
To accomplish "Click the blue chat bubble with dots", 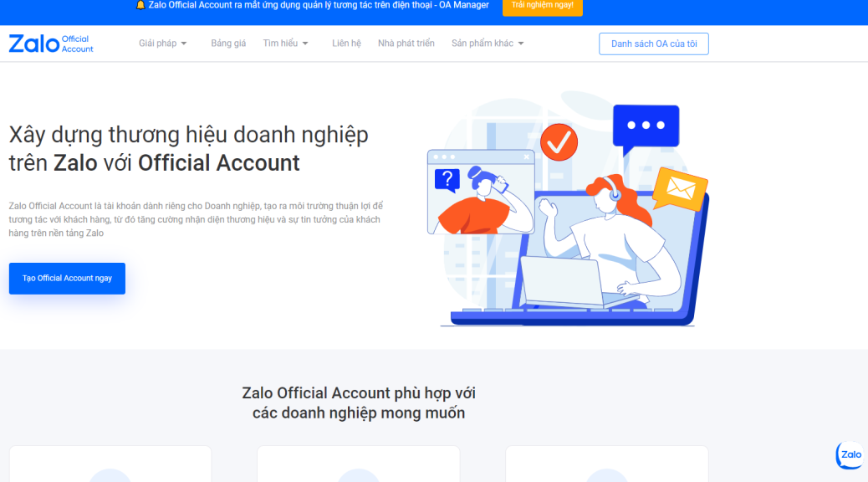I will (646, 129).
